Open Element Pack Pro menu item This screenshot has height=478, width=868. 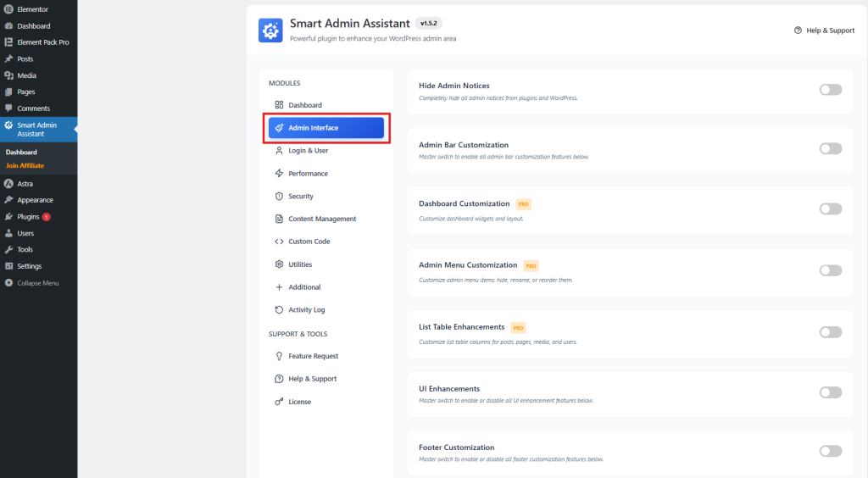pos(38,42)
